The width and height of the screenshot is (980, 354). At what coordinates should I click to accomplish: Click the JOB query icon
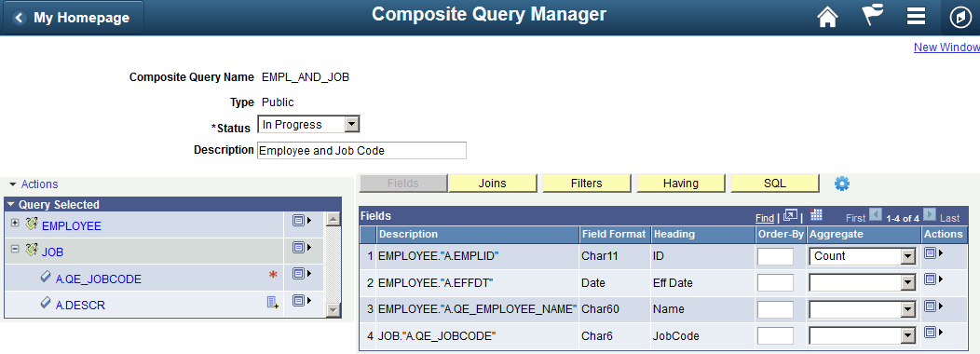[32, 251]
